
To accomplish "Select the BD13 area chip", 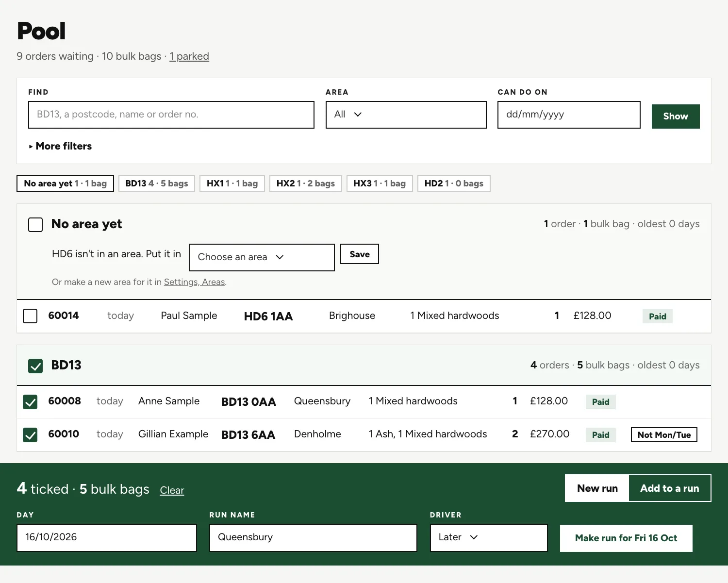I will (x=157, y=183).
